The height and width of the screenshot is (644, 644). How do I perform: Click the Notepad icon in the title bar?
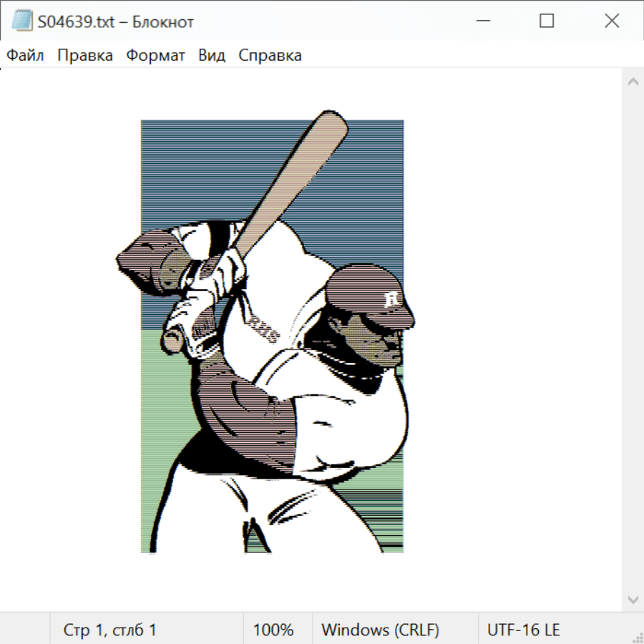pyautogui.click(x=21, y=21)
